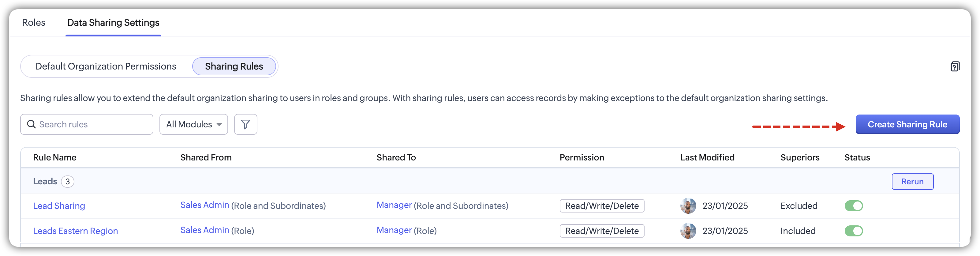Switch to Default Organization Permissions
The image size is (980, 256).
(x=106, y=66)
